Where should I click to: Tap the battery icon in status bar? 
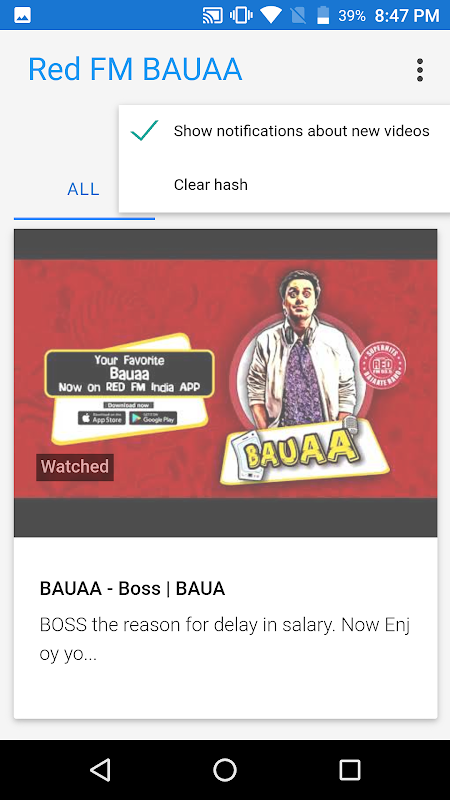coord(323,15)
